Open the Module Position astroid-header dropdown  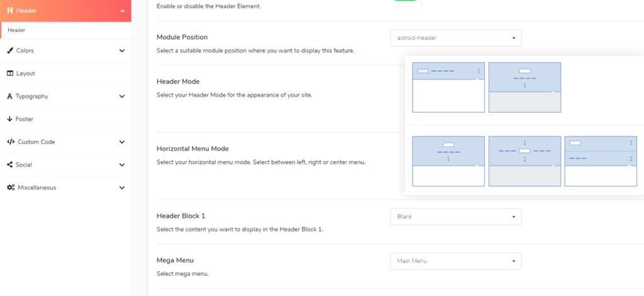456,38
